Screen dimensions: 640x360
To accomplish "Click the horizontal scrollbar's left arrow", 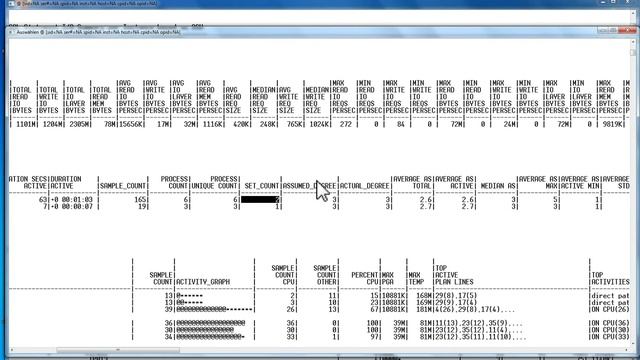I will click(12, 350).
